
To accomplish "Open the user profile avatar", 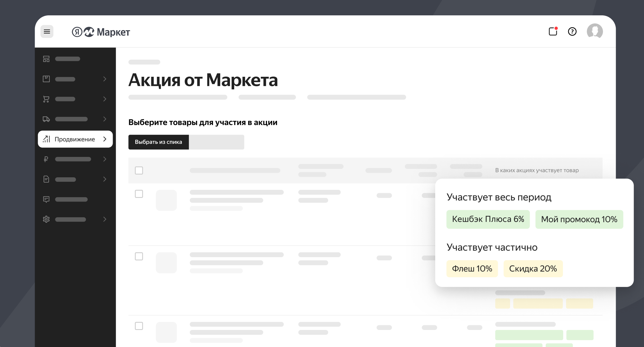I will click(x=595, y=31).
